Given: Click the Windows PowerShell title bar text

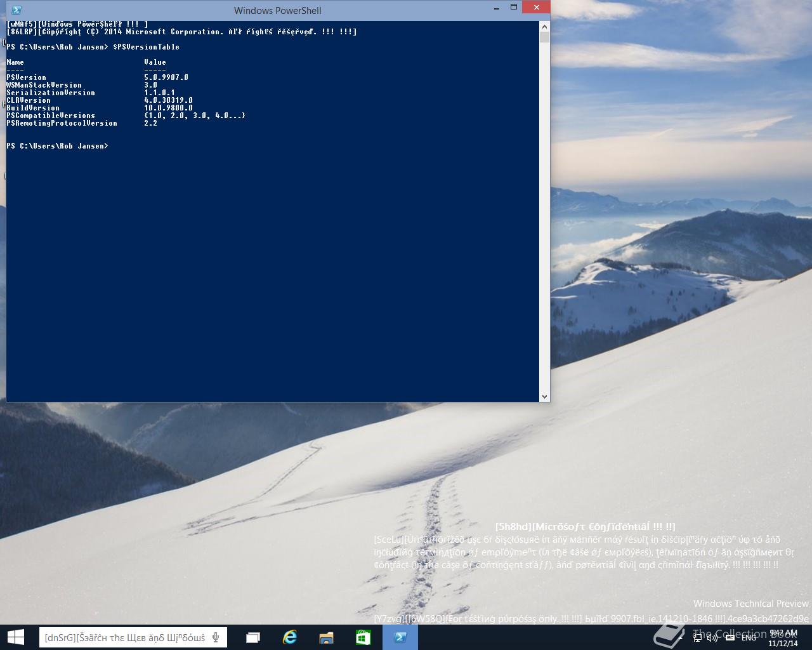Looking at the screenshot, I should (277, 10).
